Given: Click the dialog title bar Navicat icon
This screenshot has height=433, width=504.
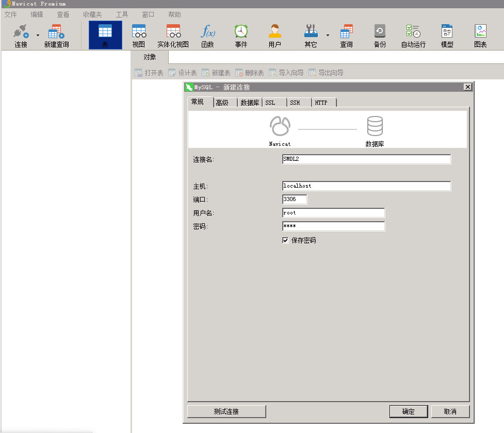Looking at the screenshot, I should [189, 87].
